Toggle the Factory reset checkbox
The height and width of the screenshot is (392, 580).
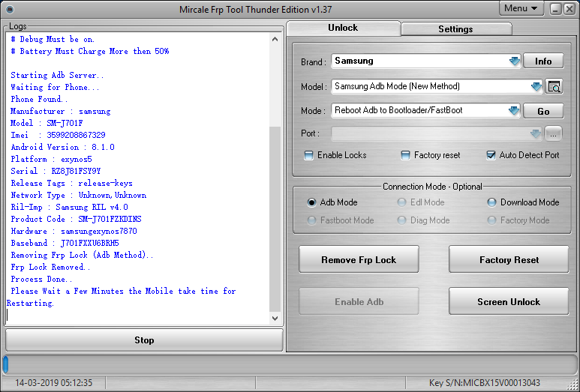(x=405, y=155)
